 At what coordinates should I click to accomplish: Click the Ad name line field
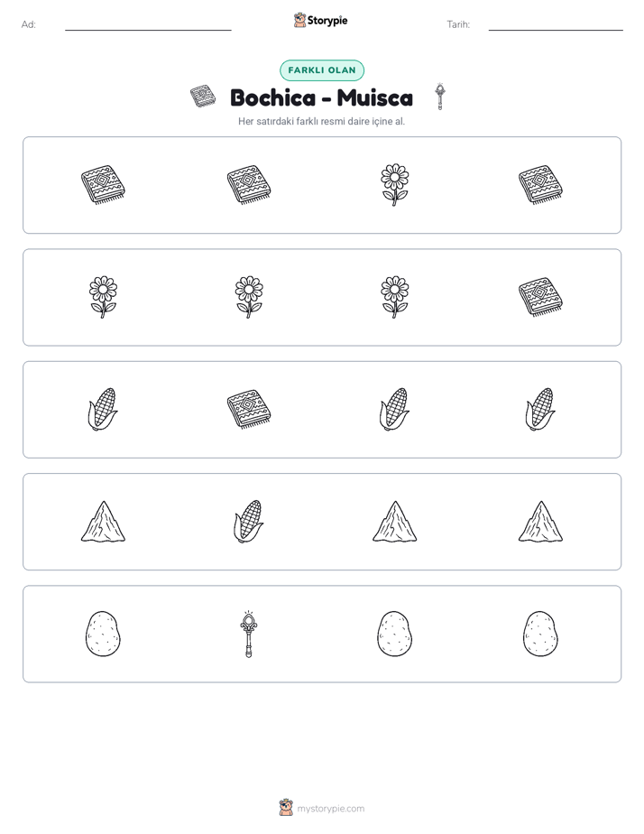[x=148, y=24]
